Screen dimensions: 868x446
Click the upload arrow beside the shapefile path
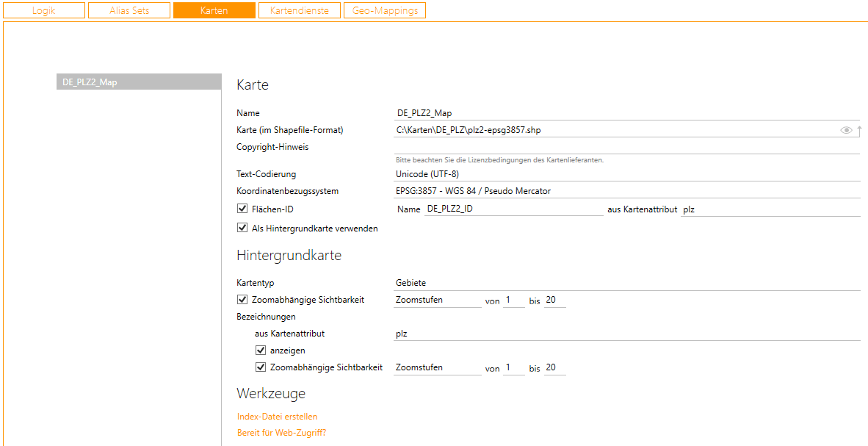[x=858, y=130]
